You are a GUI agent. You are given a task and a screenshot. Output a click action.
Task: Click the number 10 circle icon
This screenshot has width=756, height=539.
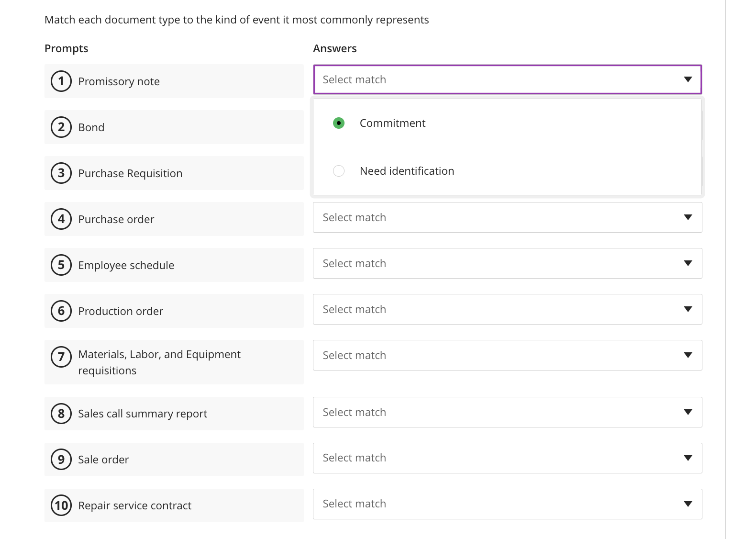(x=61, y=505)
